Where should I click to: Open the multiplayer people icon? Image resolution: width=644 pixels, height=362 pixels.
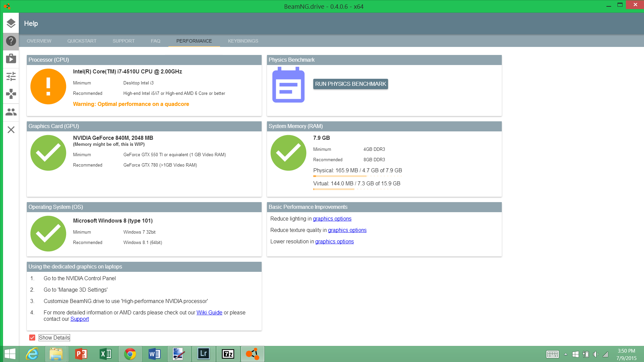coord(11,112)
